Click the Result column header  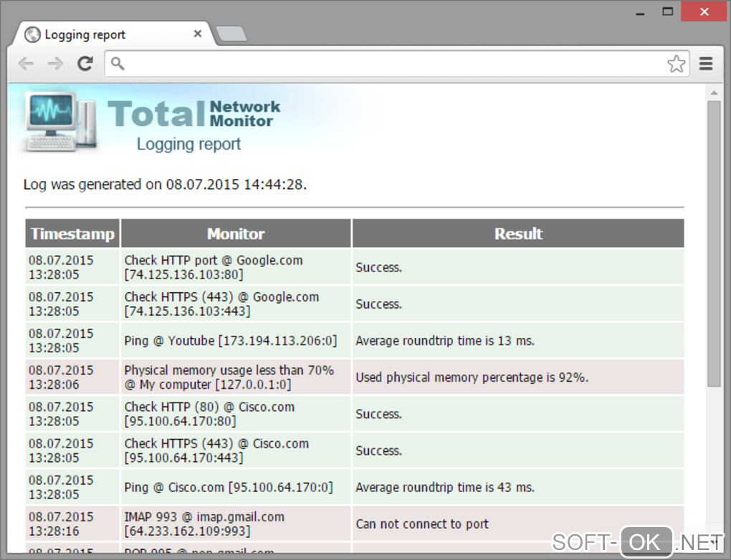(518, 233)
